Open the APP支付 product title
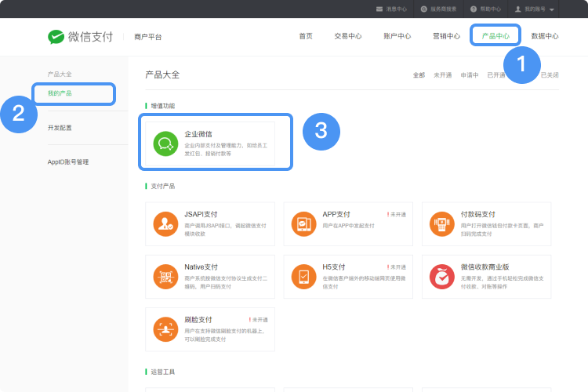The height and width of the screenshot is (392, 588). point(336,214)
